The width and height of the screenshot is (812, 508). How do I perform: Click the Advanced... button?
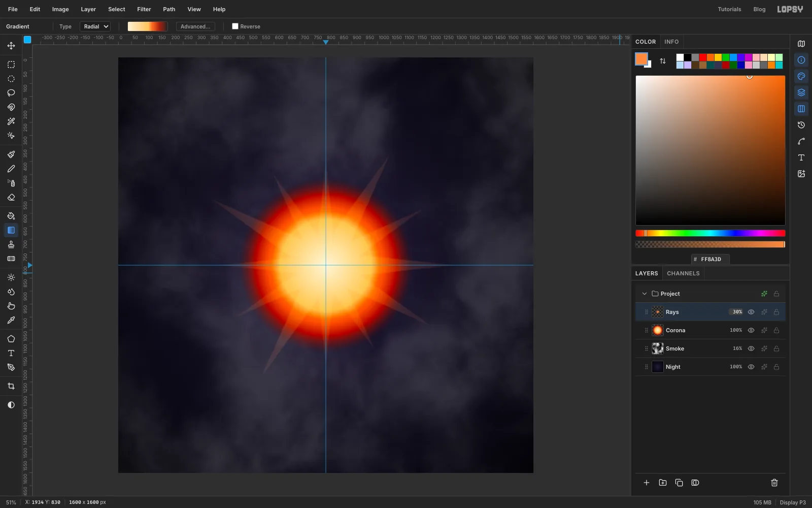pos(195,26)
